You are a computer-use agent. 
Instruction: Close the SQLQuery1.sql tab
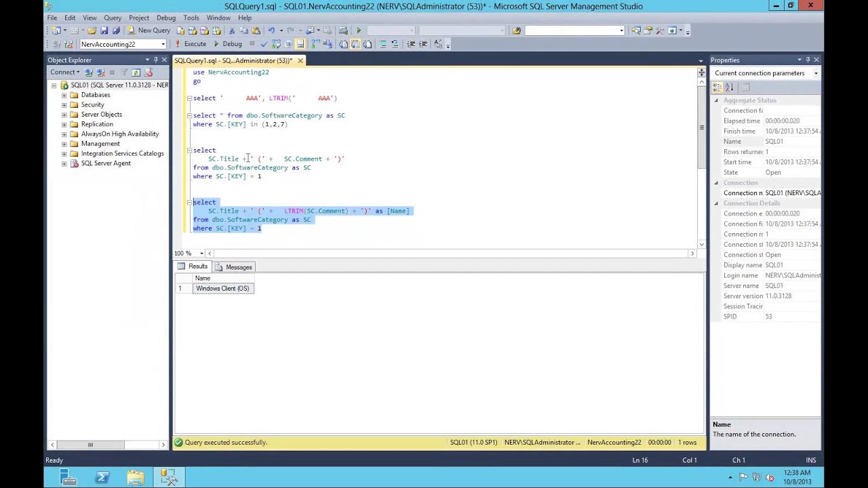[x=300, y=60]
